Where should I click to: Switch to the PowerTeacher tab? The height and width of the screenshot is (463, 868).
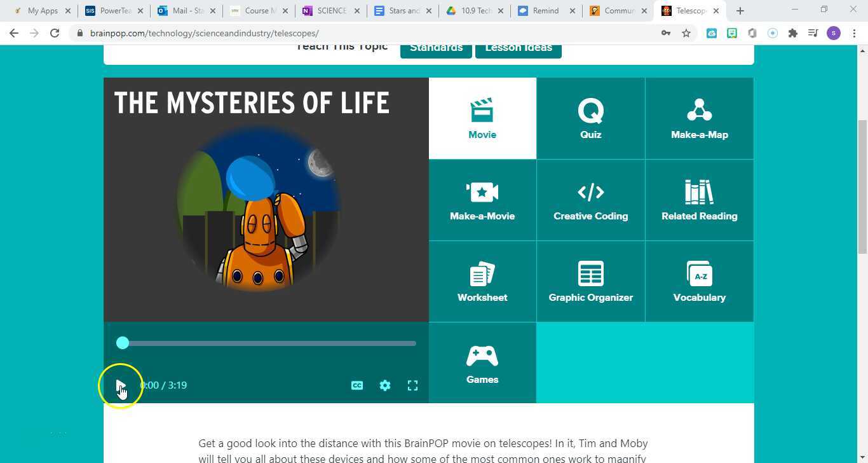(x=113, y=11)
